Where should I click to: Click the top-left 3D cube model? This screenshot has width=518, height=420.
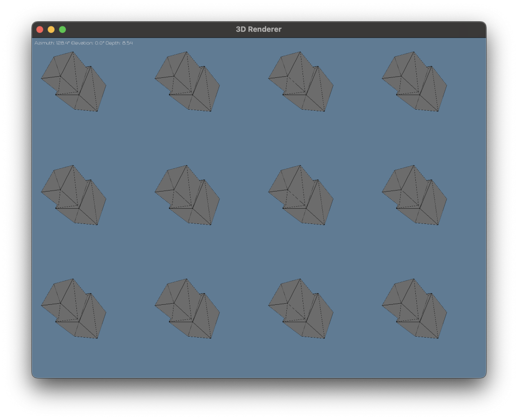(x=73, y=81)
